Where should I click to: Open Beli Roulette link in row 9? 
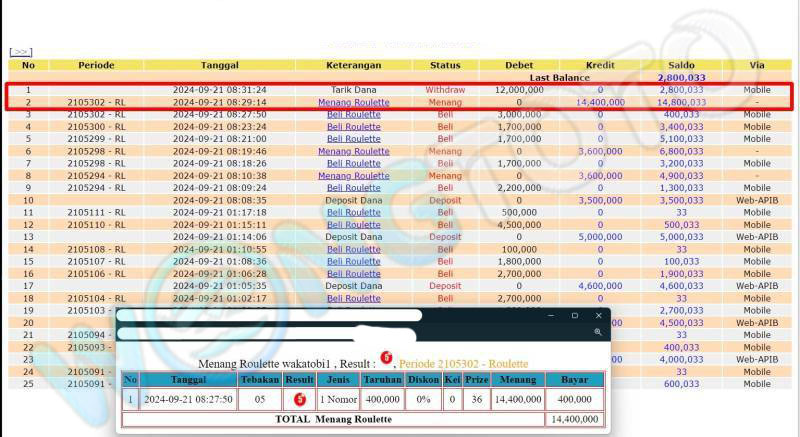click(x=354, y=188)
